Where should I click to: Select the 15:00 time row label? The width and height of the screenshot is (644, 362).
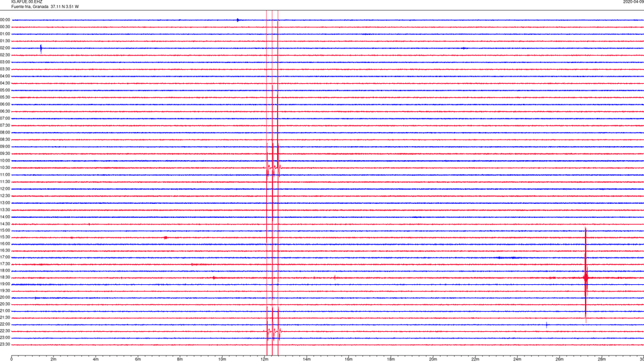[5, 231]
